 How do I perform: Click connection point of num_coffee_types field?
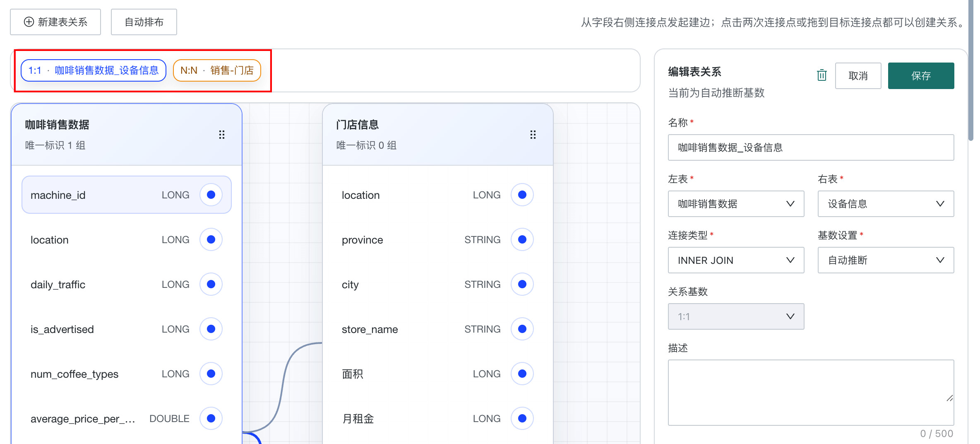pyautogui.click(x=211, y=374)
